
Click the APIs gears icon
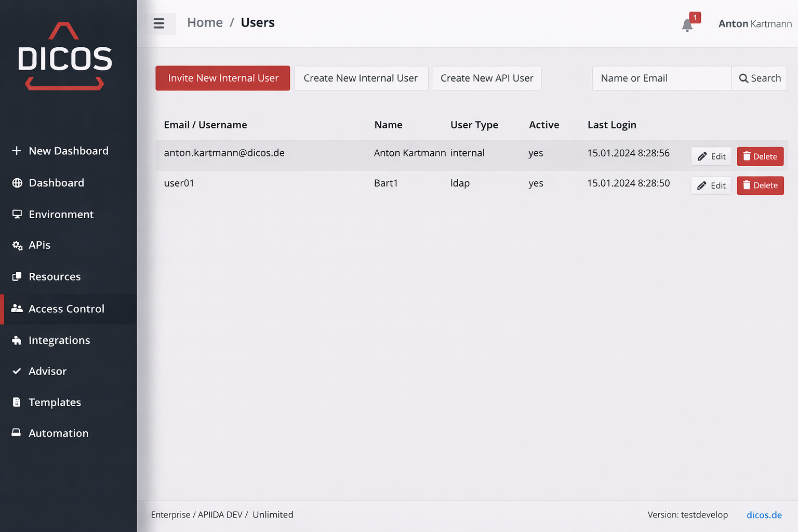[x=17, y=245]
